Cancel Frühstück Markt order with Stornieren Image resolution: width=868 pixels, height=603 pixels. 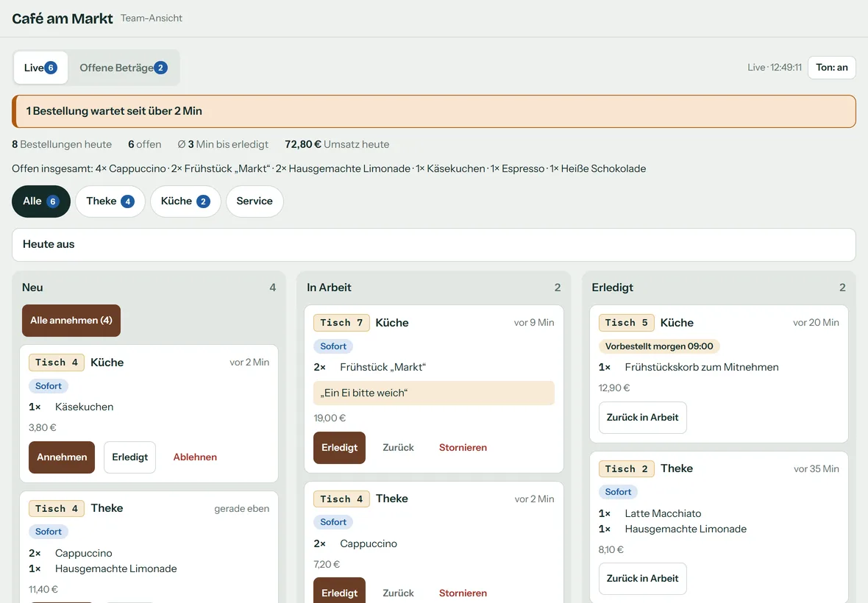[463, 448]
